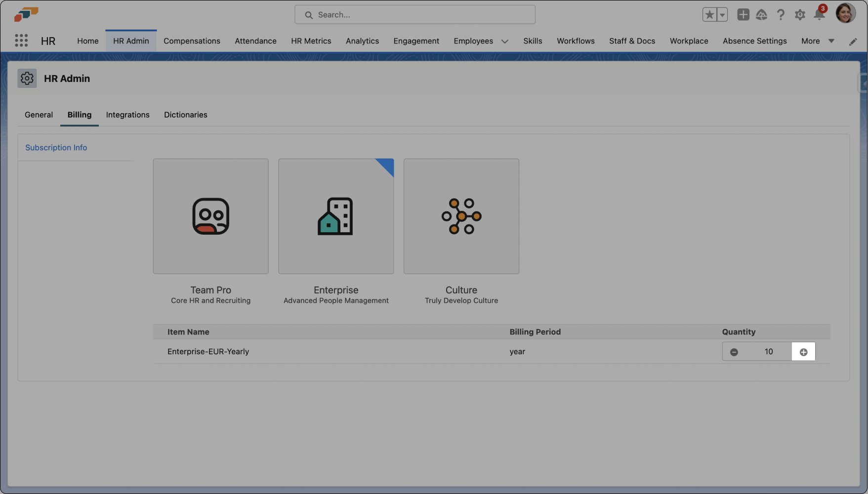
Task: Increase quantity with the plus button
Action: coord(803,352)
